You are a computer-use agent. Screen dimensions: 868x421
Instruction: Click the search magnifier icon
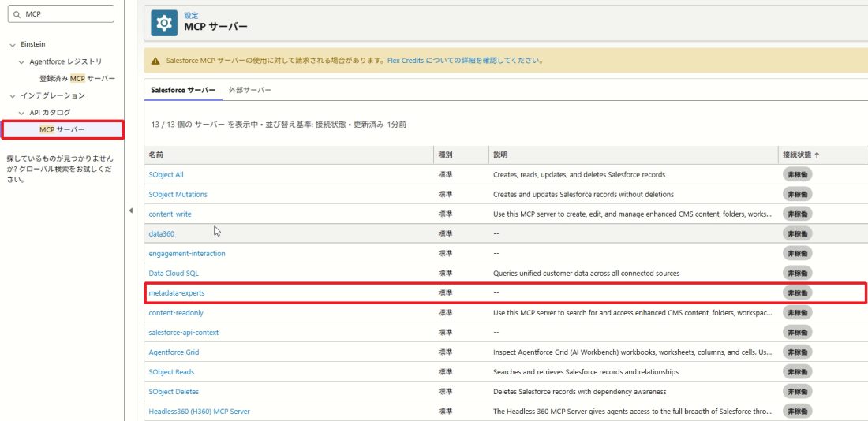click(x=17, y=14)
